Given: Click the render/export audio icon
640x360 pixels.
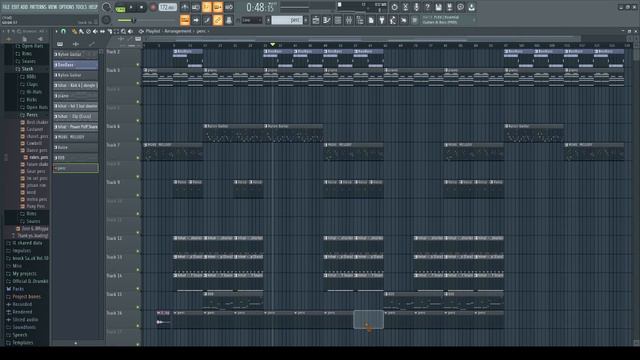Looking at the screenshot, I should 449,7.
